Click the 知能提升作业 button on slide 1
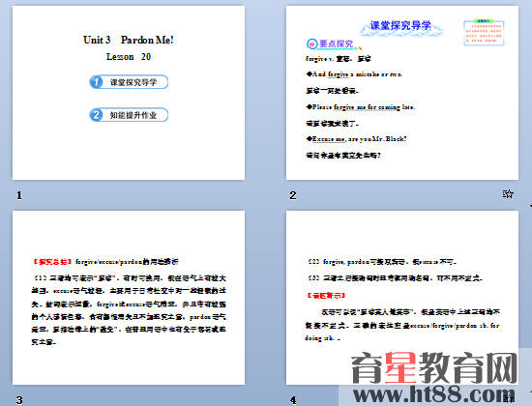The height and width of the screenshot is (406, 532). (x=129, y=115)
